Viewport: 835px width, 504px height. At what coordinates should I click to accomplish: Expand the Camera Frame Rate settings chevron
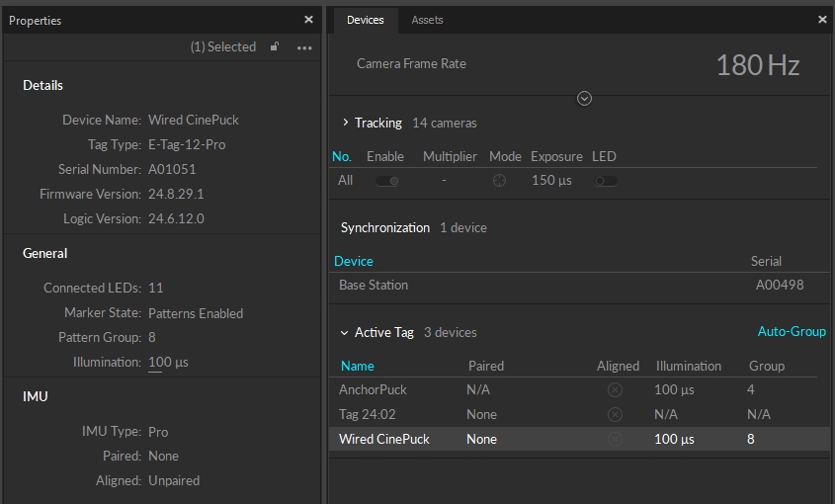pos(584,98)
